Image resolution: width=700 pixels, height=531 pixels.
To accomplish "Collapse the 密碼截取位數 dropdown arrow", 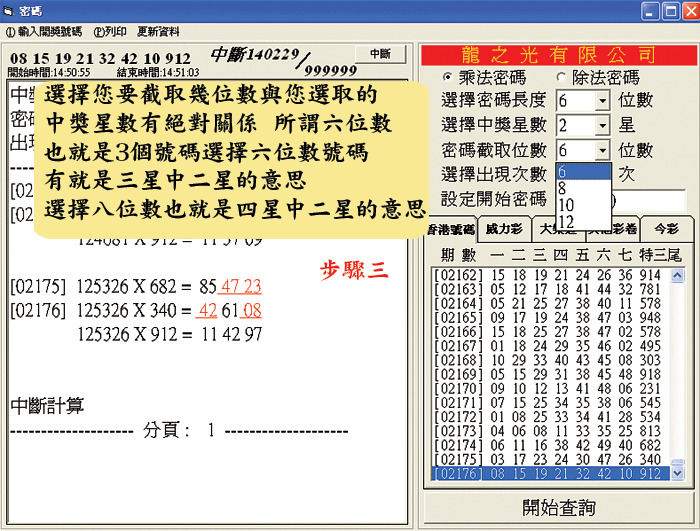I will point(602,150).
